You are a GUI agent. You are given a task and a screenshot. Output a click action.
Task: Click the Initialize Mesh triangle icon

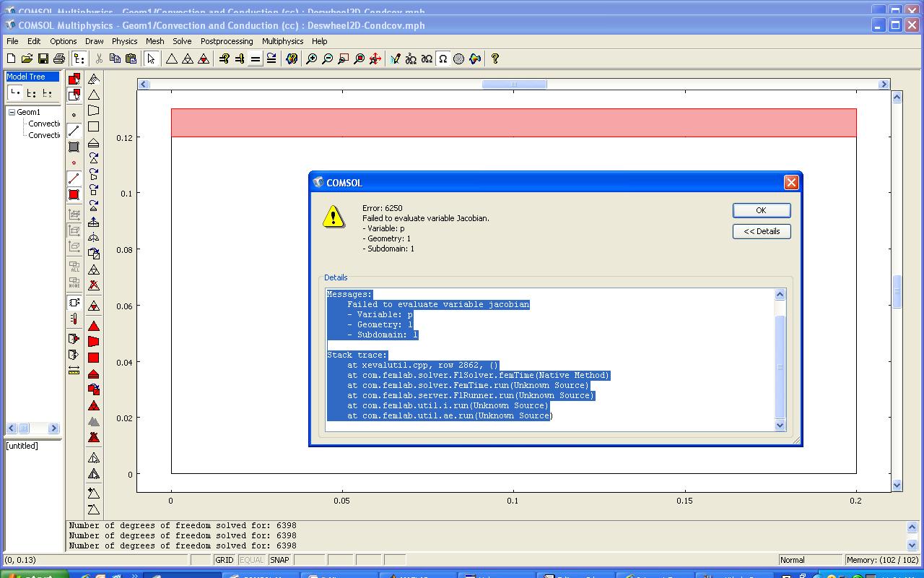click(x=172, y=59)
